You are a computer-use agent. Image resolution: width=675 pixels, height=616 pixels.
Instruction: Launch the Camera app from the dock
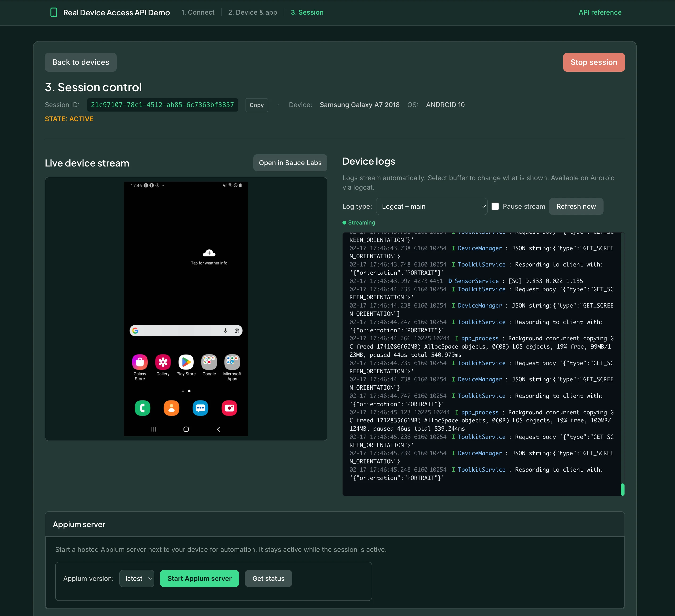click(x=229, y=408)
